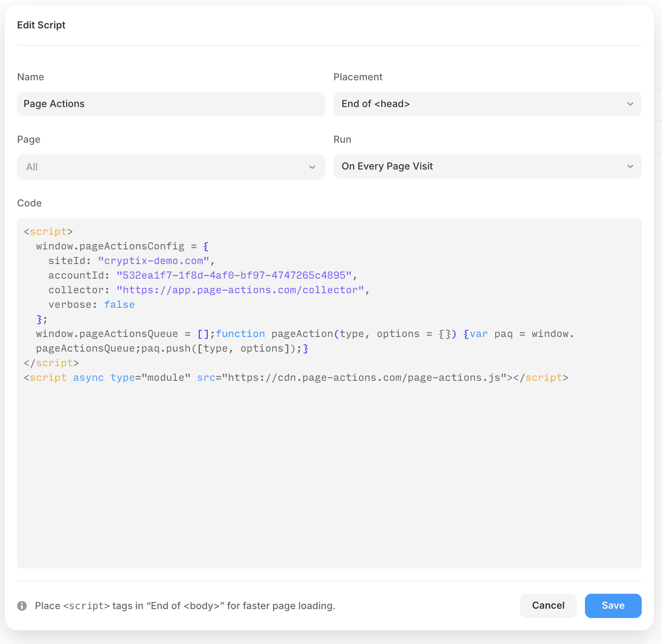Image resolution: width=662 pixels, height=644 pixels.
Task: Click the Code label above the editor
Action: (x=29, y=203)
